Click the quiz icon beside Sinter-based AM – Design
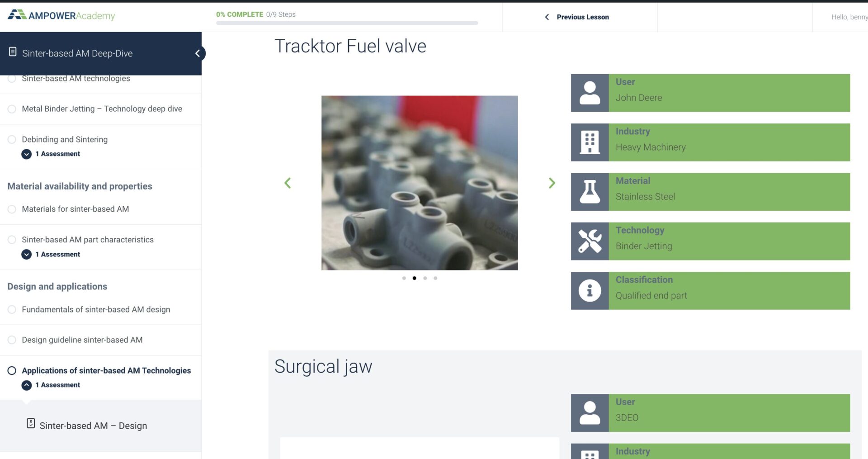Screen dimensions: 868x459 coord(31,423)
